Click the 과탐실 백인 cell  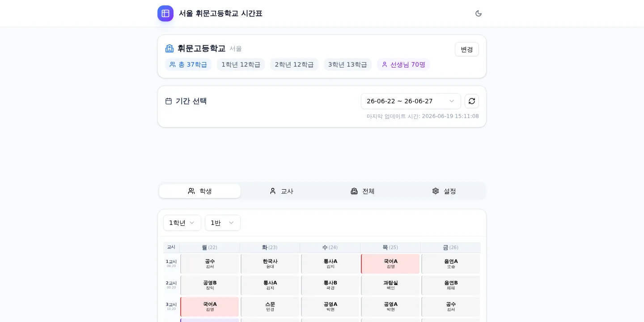coord(390,285)
